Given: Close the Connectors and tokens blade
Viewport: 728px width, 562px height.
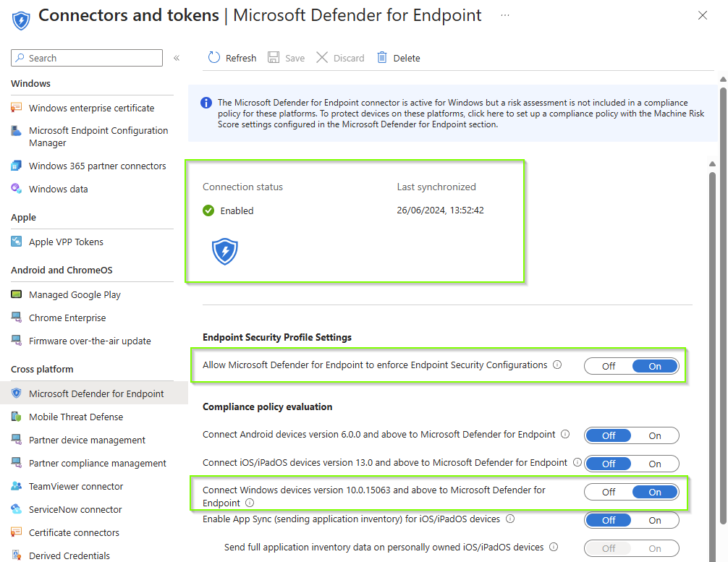Looking at the screenshot, I should pos(703,15).
